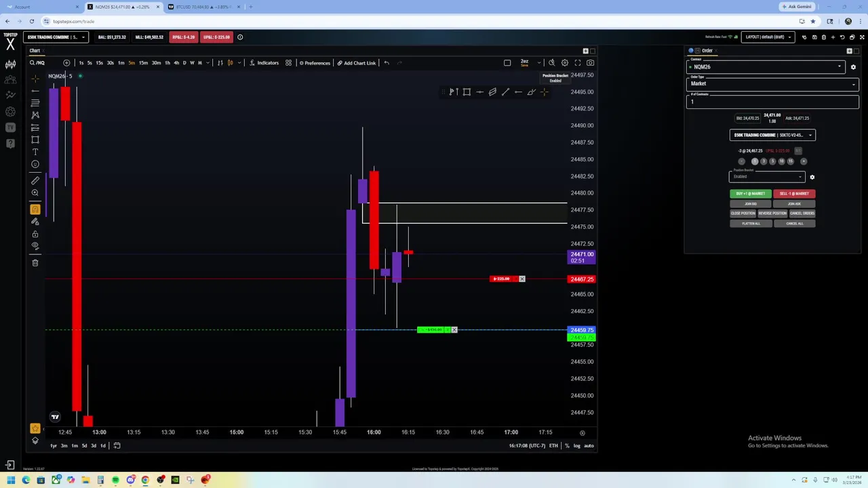Open the LAYOUT default draft dropdown
Screen dimensions: 868x488
click(x=768, y=37)
